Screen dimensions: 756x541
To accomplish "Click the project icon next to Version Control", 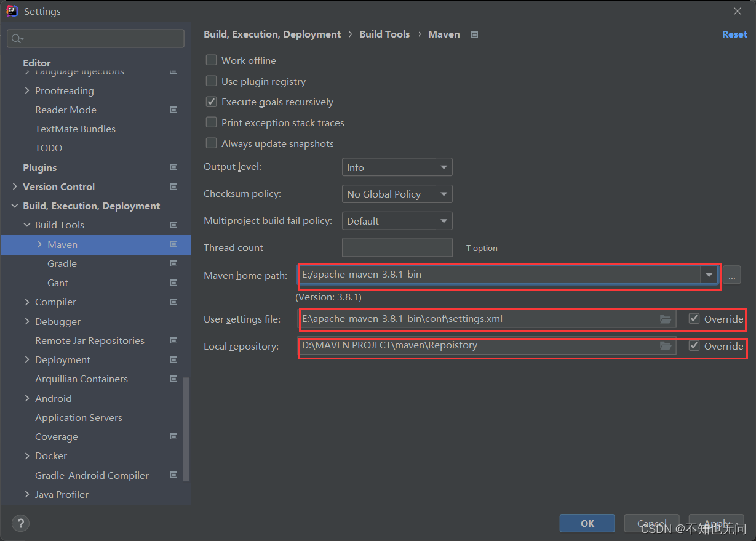I will (x=173, y=186).
